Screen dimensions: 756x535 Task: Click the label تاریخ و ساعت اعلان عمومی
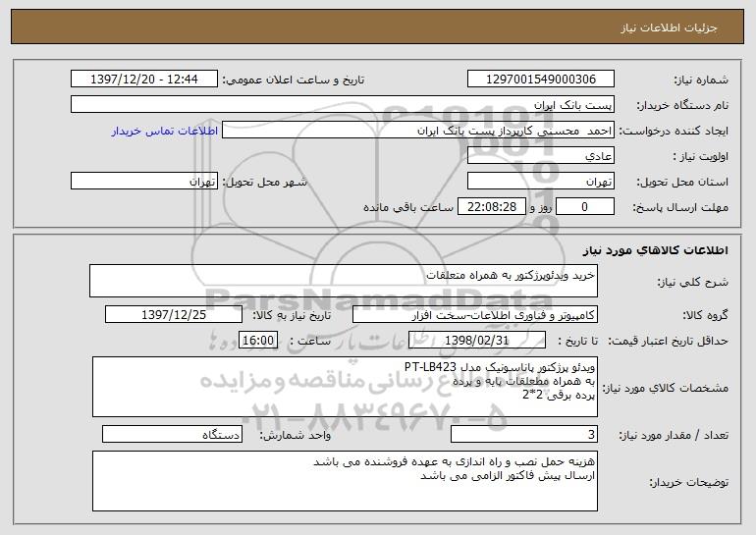[294, 80]
